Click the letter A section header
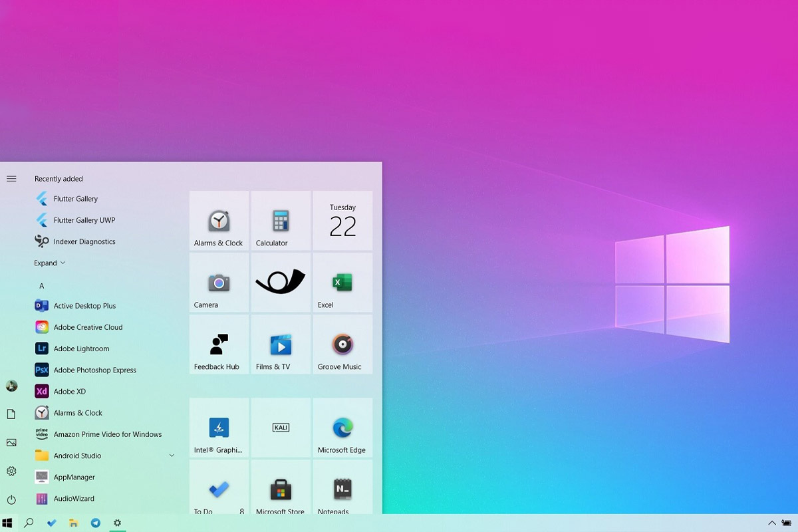Screen dimensions: 798x532 pos(41,286)
